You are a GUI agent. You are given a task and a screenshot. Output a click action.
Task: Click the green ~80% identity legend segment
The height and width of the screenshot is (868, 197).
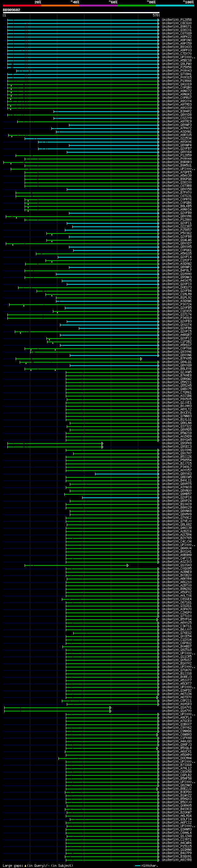137,6
